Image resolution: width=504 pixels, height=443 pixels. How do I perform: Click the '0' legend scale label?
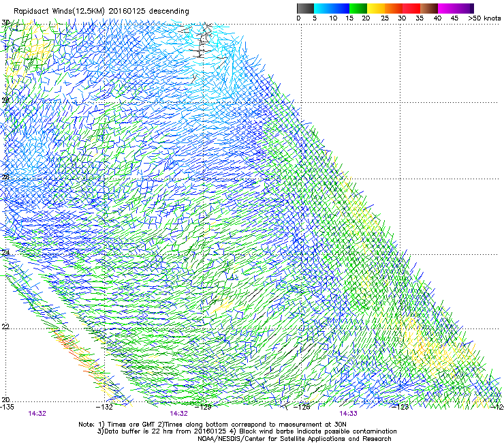[x=298, y=18]
